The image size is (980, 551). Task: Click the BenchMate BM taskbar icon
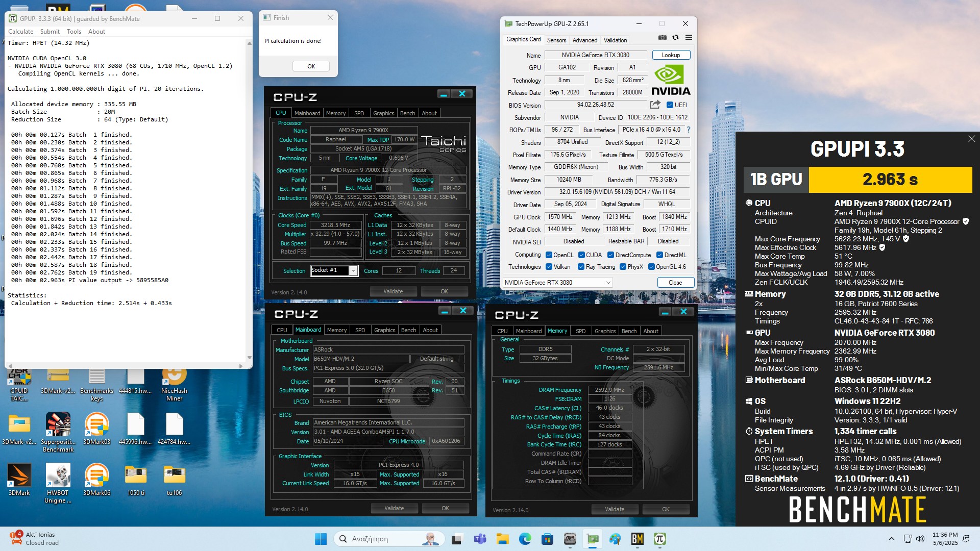(x=637, y=539)
